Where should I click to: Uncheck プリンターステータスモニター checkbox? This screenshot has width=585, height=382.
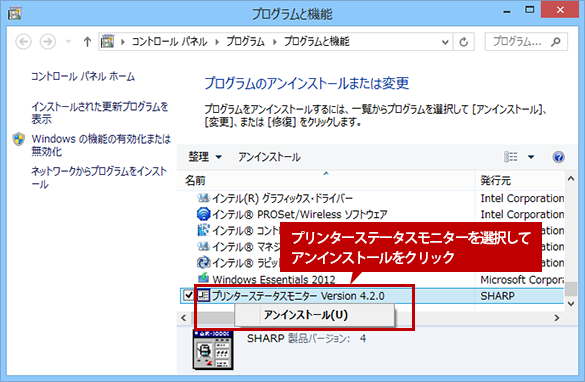click(x=188, y=295)
